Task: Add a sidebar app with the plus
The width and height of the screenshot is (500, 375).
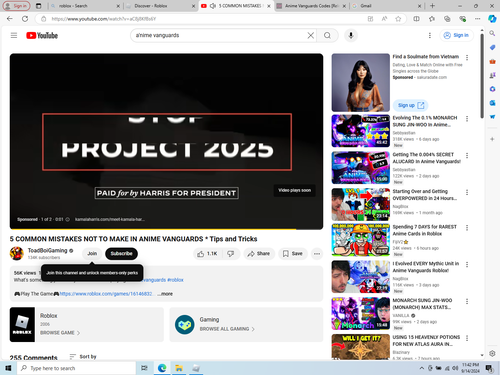Action: tap(492, 139)
